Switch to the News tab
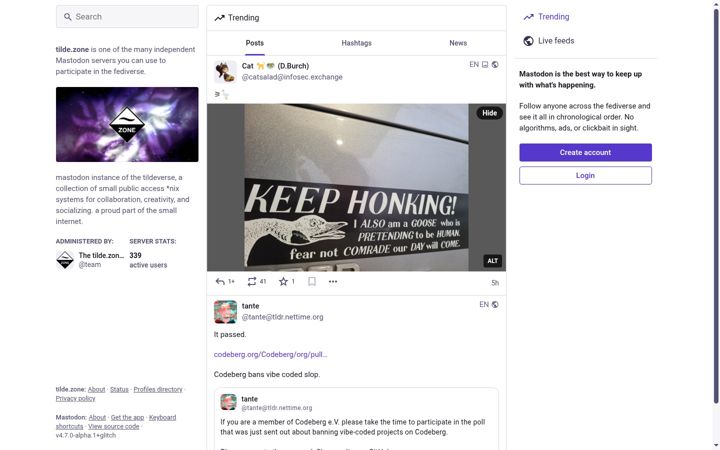Screen dimensions: 720x450 458,43
